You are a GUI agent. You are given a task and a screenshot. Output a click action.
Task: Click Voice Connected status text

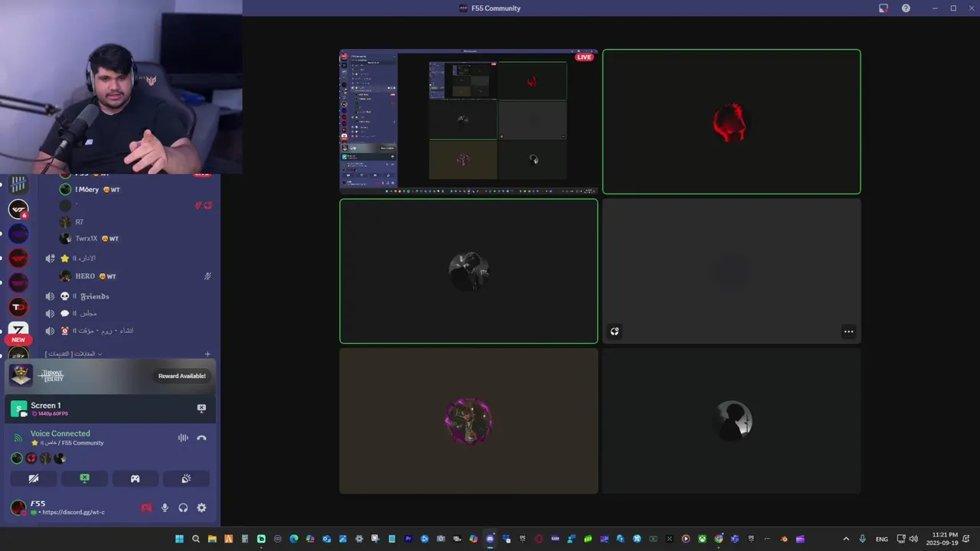60,433
